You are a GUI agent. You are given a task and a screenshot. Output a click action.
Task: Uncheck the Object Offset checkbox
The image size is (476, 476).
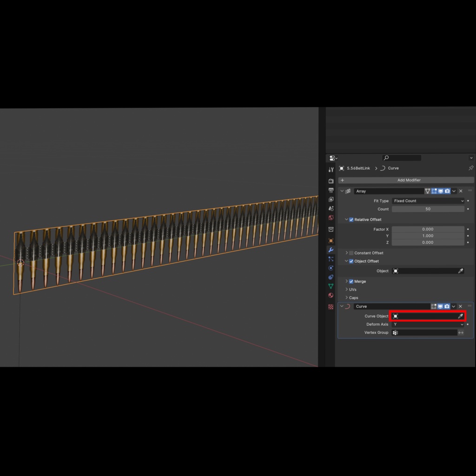point(351,261)
